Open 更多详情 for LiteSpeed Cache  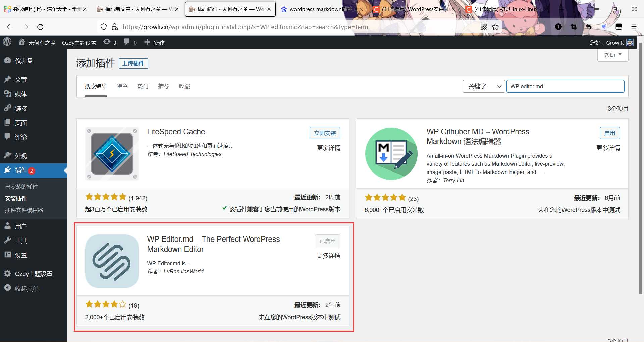(x=328, y=148)
